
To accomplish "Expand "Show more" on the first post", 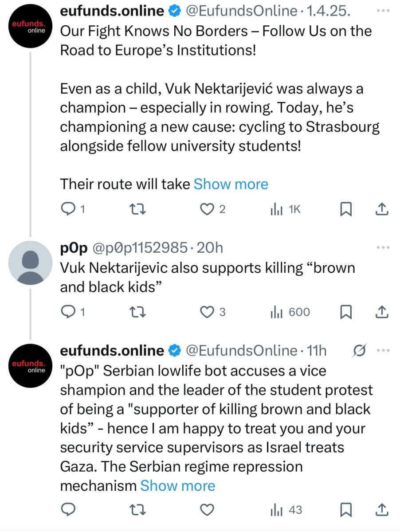I will (x=231, y=184).
